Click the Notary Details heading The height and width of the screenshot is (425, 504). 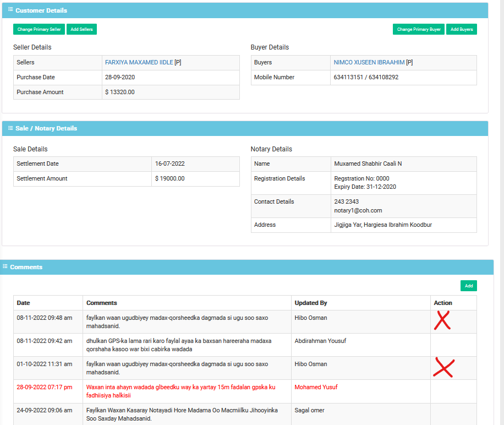click(271, 149)
